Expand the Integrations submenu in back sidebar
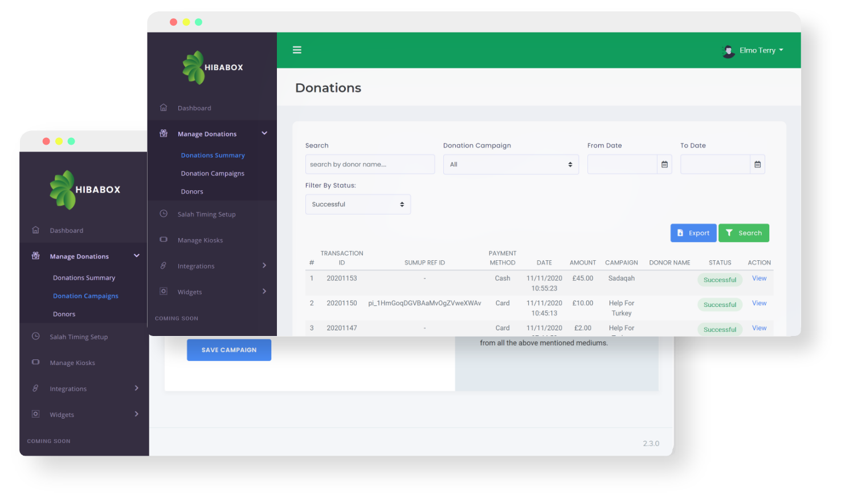 click(136, 388)
